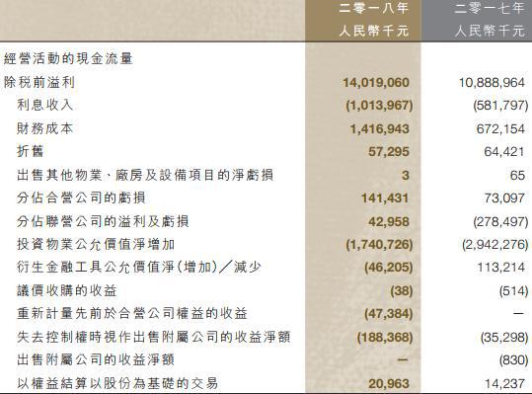
Task: Select the label 重新計量先前於合營公司權益的收益
Action: point(132,313)
